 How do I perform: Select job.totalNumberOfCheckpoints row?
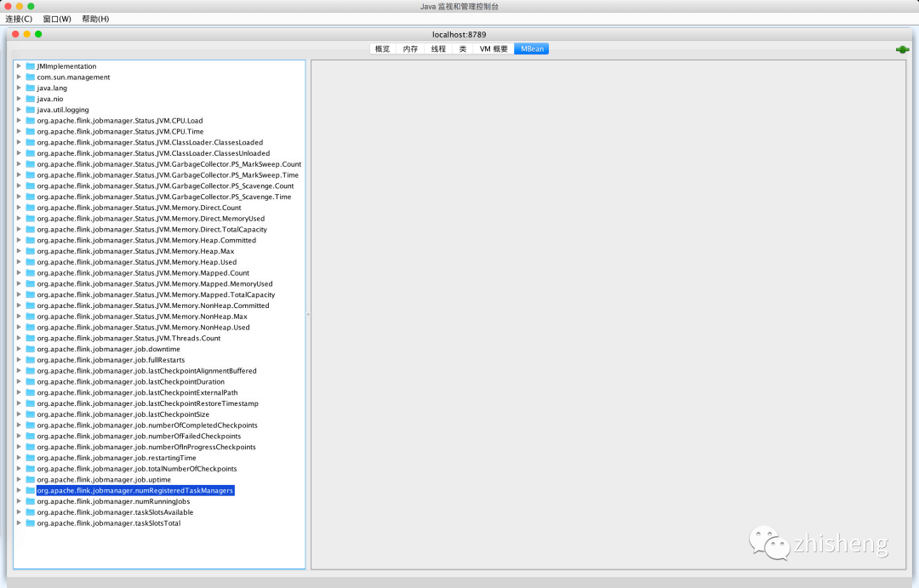click(x=137, y=469)
